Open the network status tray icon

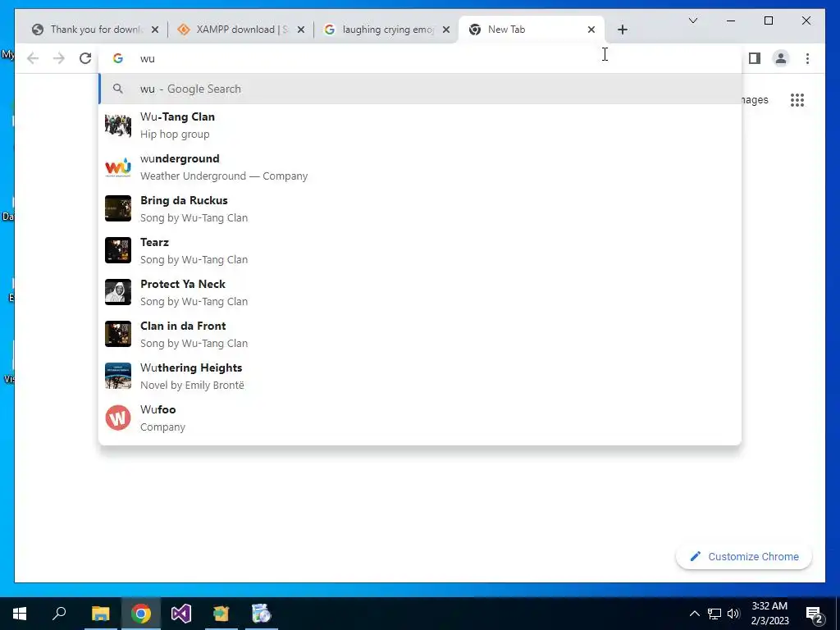[x=714, y=614]
